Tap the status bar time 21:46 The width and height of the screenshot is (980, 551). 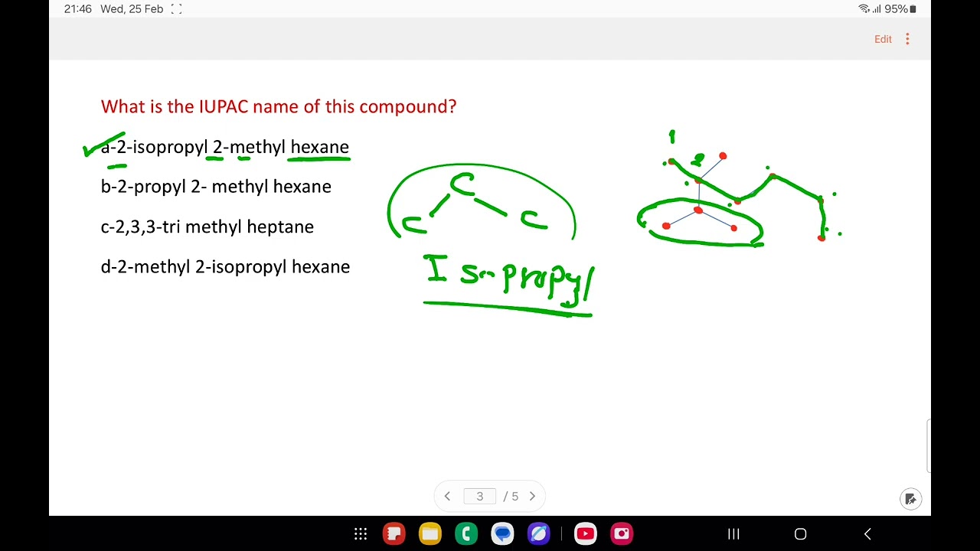78,9
